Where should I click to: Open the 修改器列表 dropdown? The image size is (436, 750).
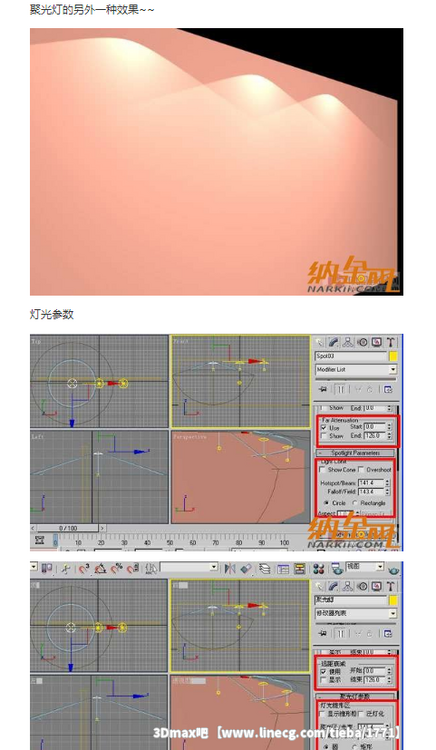click(x=356, y=613)
